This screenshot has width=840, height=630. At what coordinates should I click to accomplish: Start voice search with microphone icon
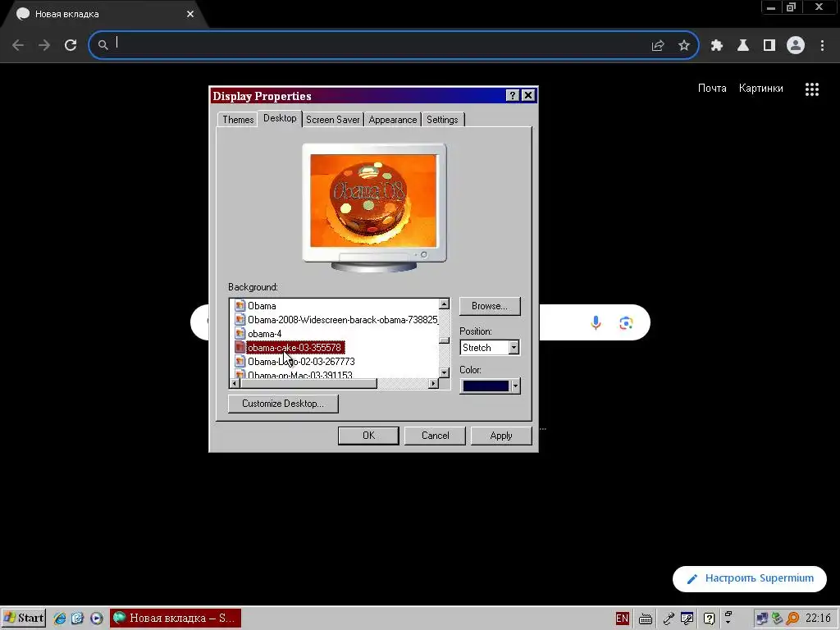596,322
